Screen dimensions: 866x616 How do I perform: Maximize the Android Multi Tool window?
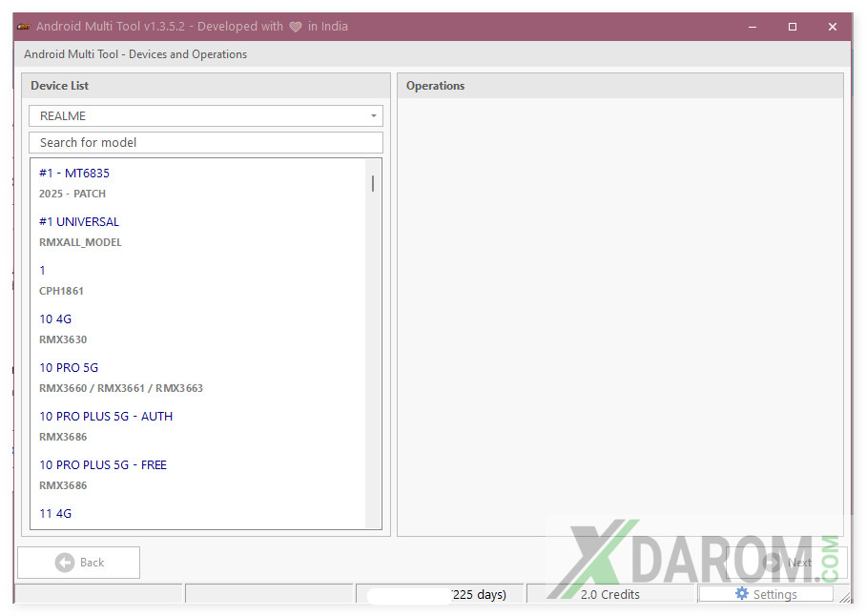[792, 27]
